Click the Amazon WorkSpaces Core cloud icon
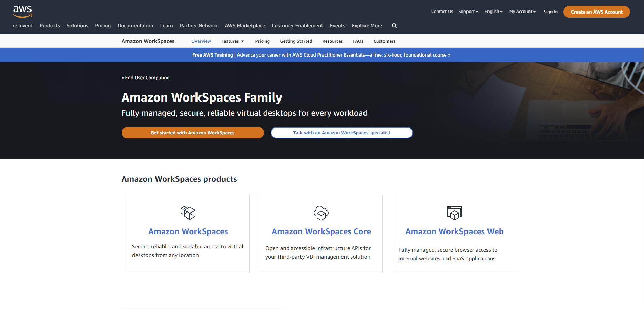The height and width of the screenshot is (309, 644). click(x=321, y=213)
